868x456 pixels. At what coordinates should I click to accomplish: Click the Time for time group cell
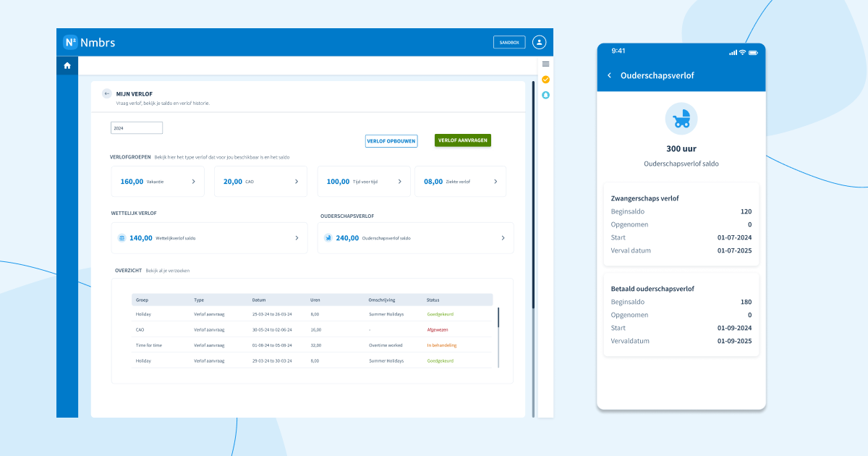149,345
